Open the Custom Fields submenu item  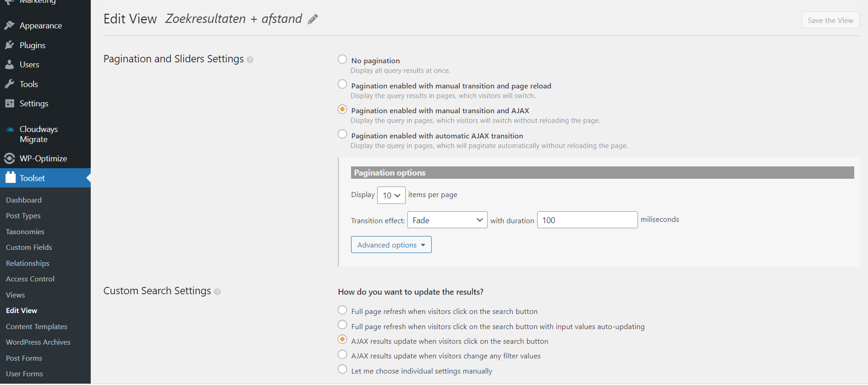click(29, 247)
